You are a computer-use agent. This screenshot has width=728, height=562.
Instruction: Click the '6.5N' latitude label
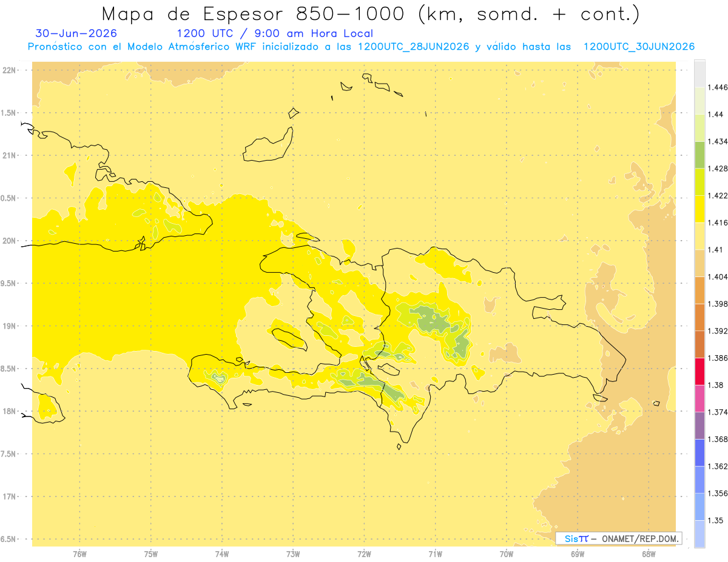8,540
